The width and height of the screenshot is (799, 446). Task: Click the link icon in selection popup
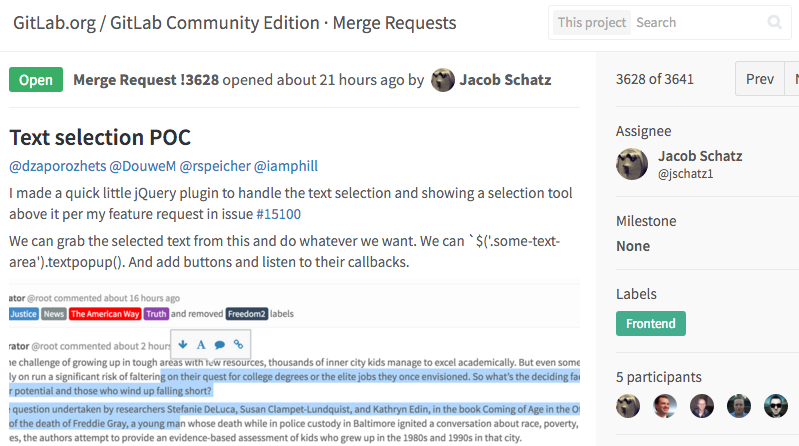pos(238,344)
